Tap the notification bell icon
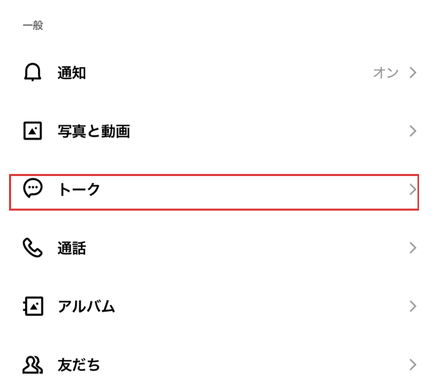The height and width of the screenshot is (383, 439). 32,72
